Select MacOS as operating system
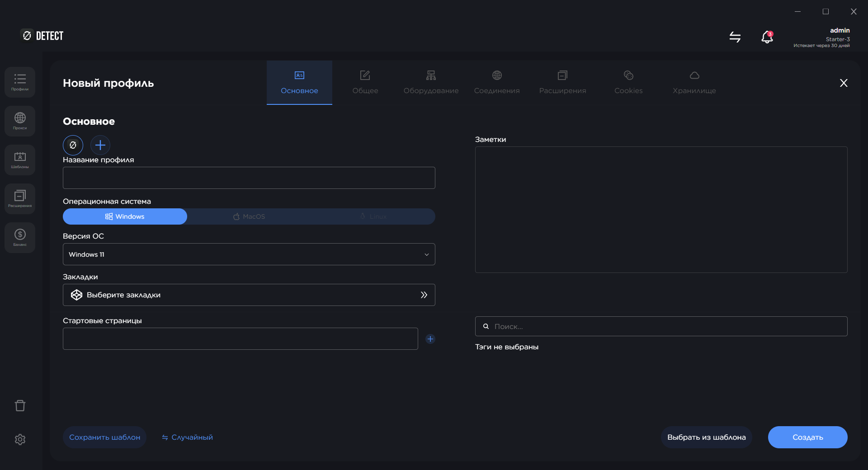Image resolution: width=868 pixels, height=470 pixels. [249, 216]
